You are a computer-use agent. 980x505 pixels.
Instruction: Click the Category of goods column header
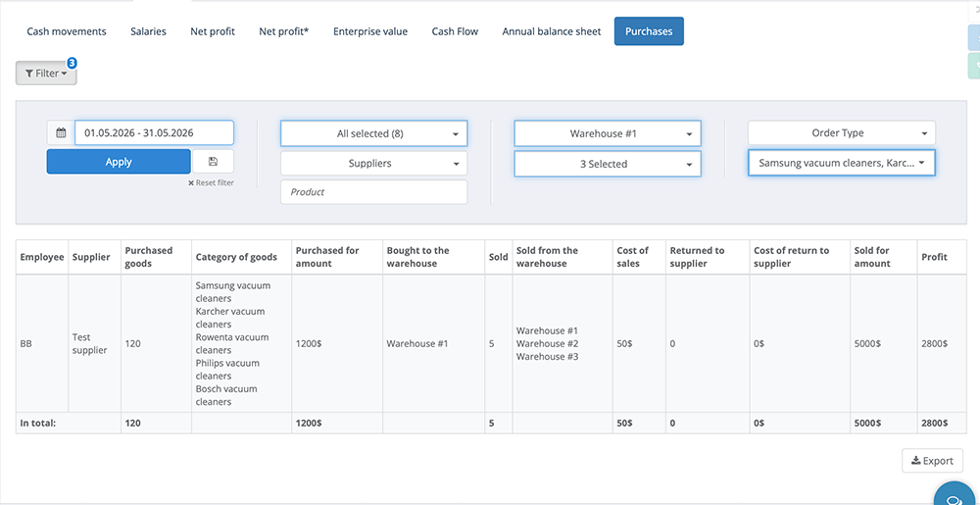[x=241, y=257]
